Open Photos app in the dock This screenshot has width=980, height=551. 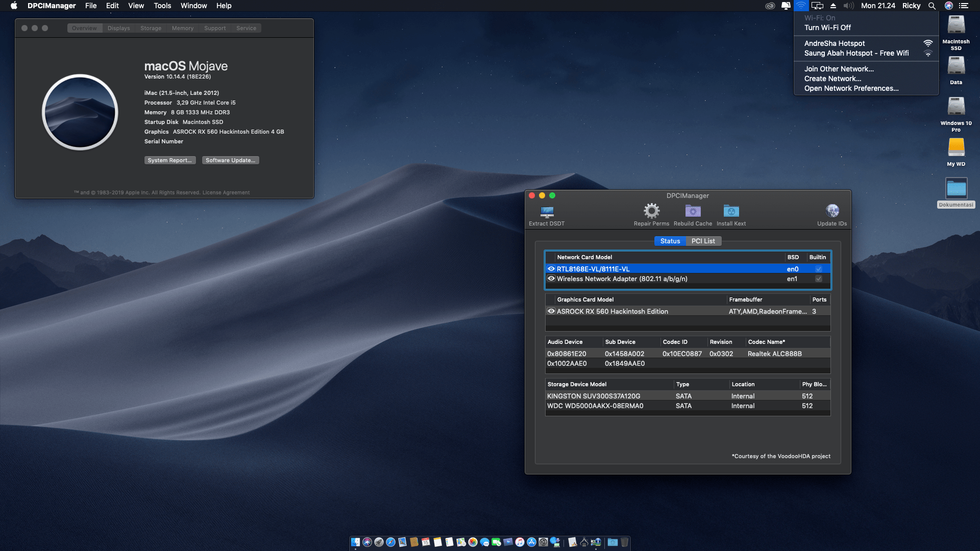tap(473, 542)
